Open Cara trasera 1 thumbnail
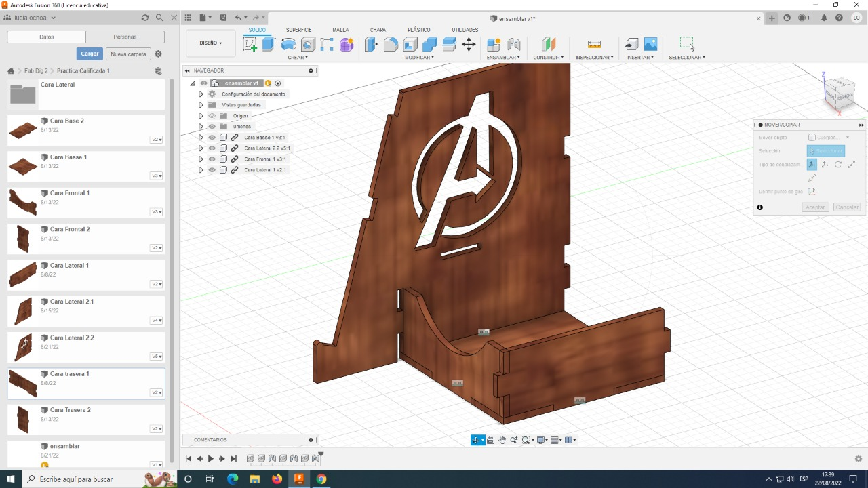 23,384
